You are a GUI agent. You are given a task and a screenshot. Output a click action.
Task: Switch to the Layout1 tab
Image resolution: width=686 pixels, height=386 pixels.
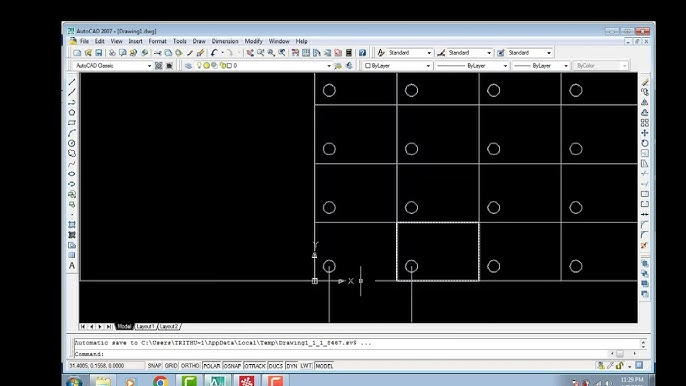(x=145, y=326)
